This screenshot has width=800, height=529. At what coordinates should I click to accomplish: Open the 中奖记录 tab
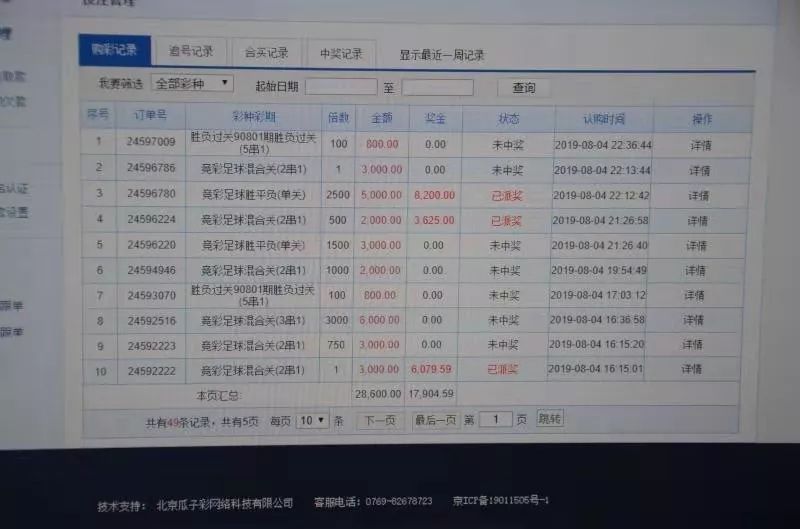click(341, 53)
